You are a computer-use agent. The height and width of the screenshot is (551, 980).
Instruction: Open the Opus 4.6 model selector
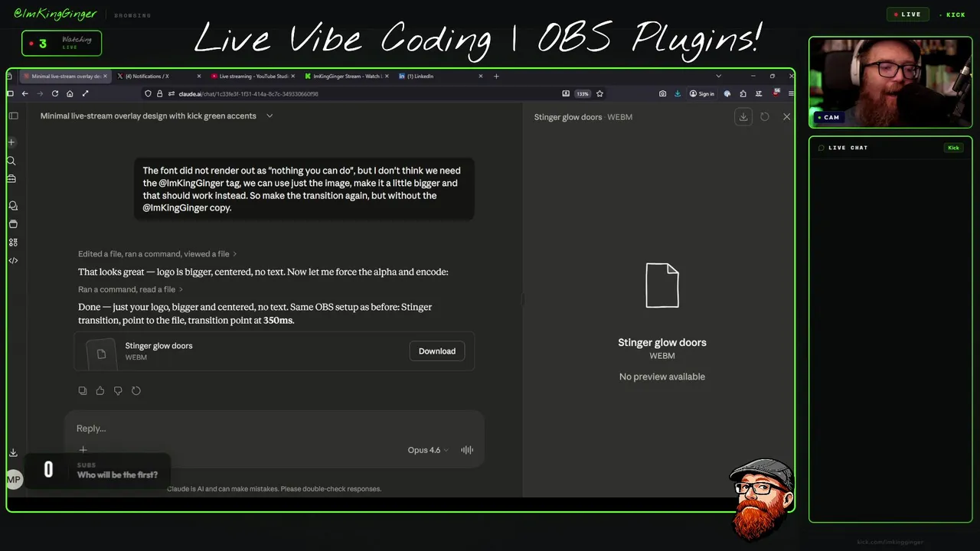pos(428,450)
